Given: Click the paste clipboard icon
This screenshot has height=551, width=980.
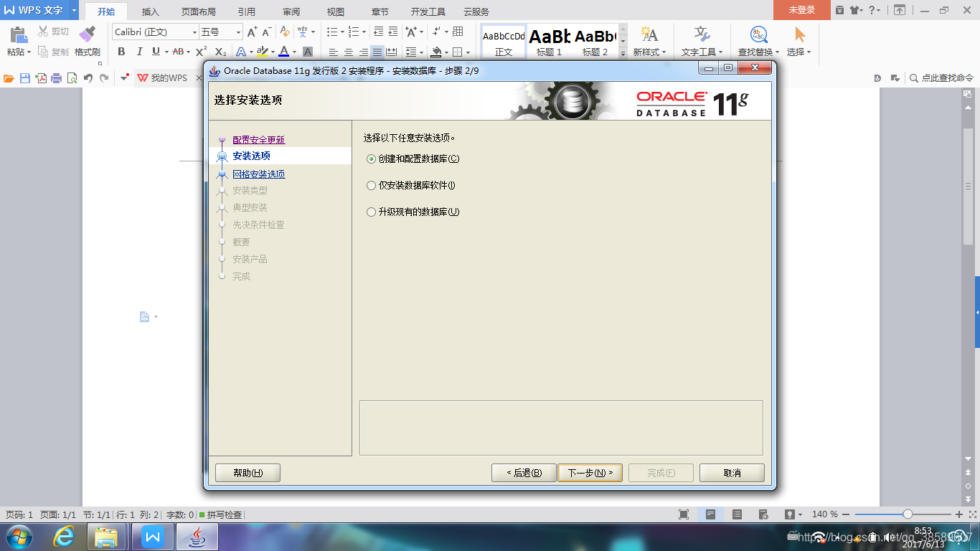Looking at the screenshot, I should coord(18,34).
